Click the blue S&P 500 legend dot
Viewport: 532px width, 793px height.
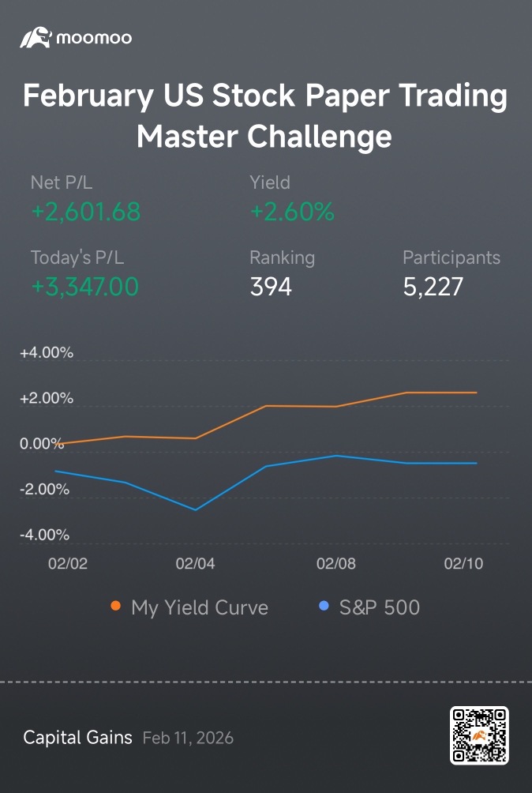pos(324,606)
